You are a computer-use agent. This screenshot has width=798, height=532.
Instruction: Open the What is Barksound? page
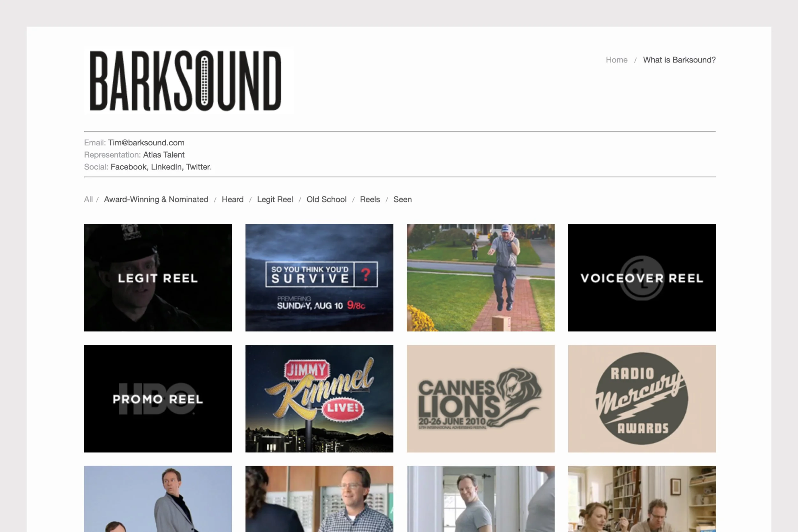[x=679, y=60]
